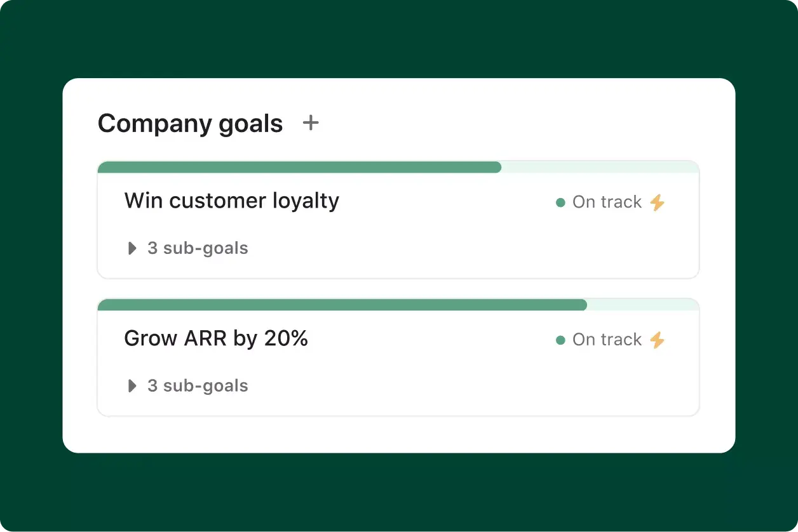Image resolution: width=798 pixels, height=532 pixels.
Task: Select the Grow ARR by 20% goal title
Action: pos(216,338)
